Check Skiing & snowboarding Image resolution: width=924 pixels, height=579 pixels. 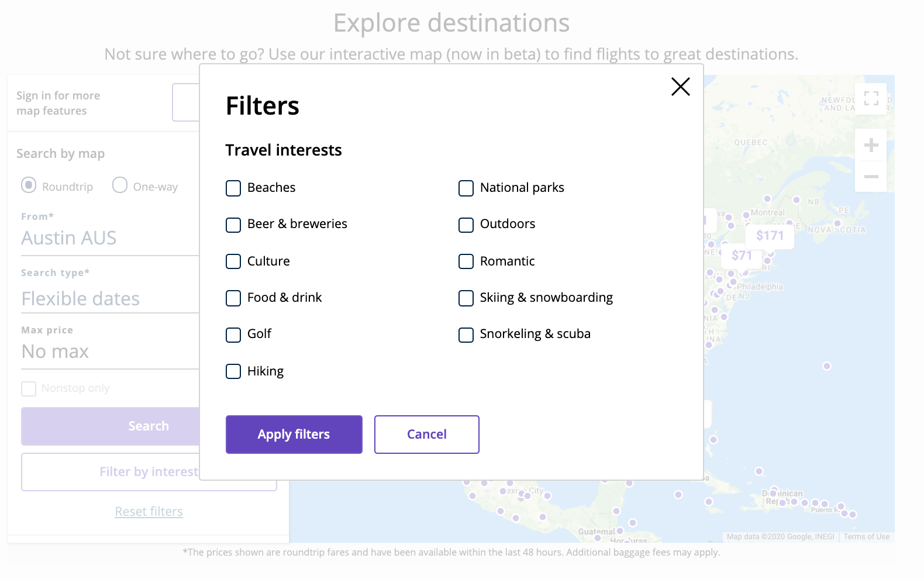[x=466, y=298]
